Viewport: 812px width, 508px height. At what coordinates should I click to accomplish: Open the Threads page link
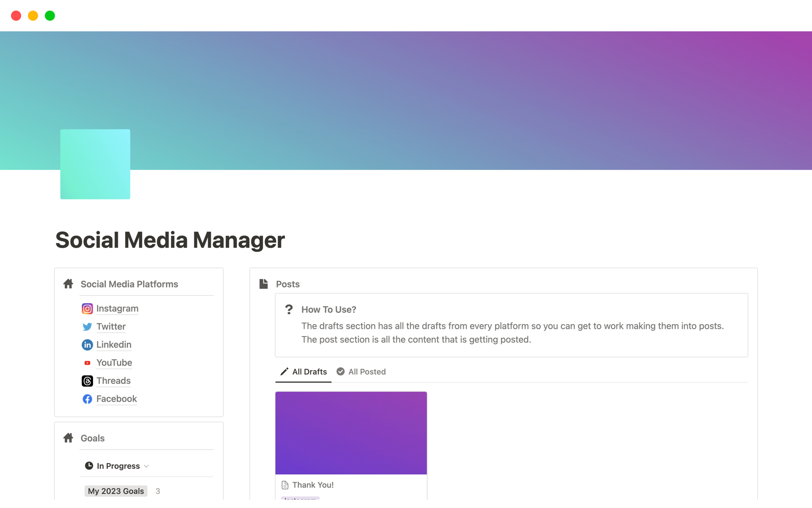point(113,381)
